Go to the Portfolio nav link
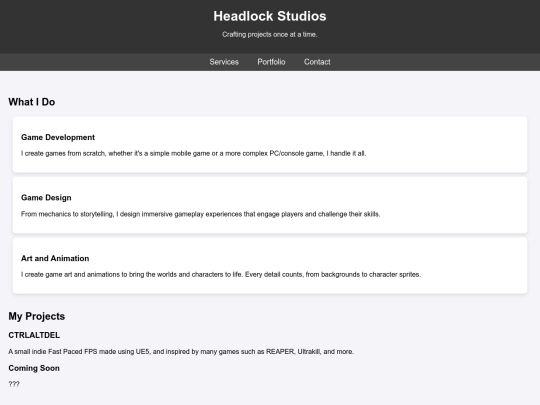The width and height of the screenshot is (540, 405). point(271,62)
